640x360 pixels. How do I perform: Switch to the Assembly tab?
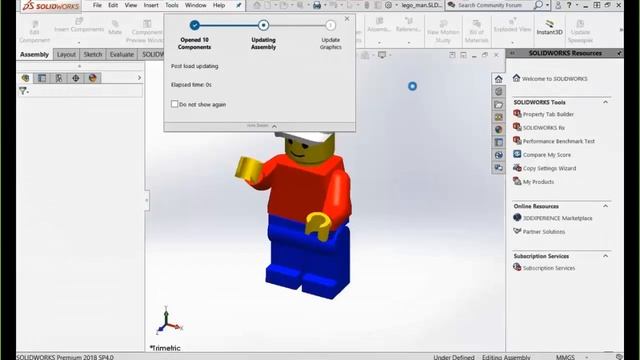34,54
